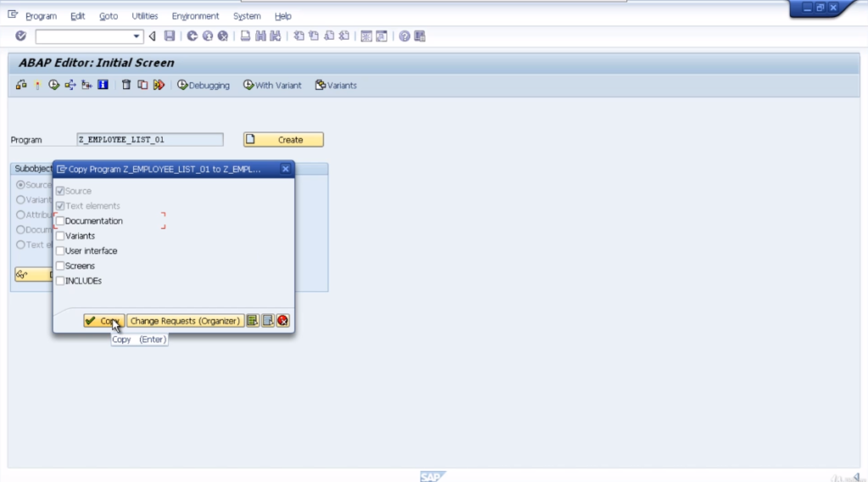Check the Documentation checkbox
The image size is (868, 482).
point(60,221)
